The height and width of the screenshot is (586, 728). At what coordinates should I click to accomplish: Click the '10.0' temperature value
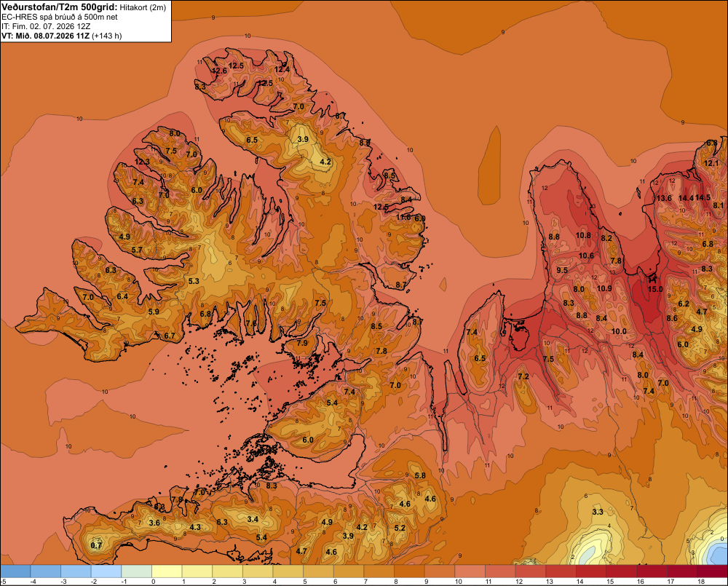pyautogui.click(x=619, y=331)
